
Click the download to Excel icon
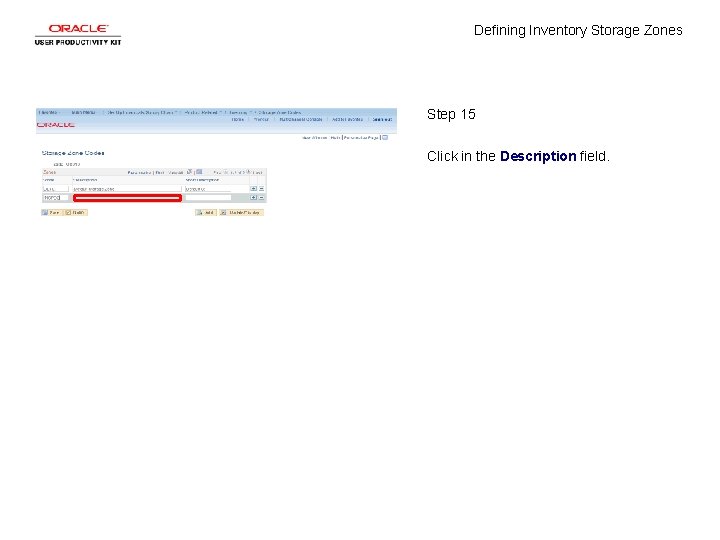pos(189,172)
